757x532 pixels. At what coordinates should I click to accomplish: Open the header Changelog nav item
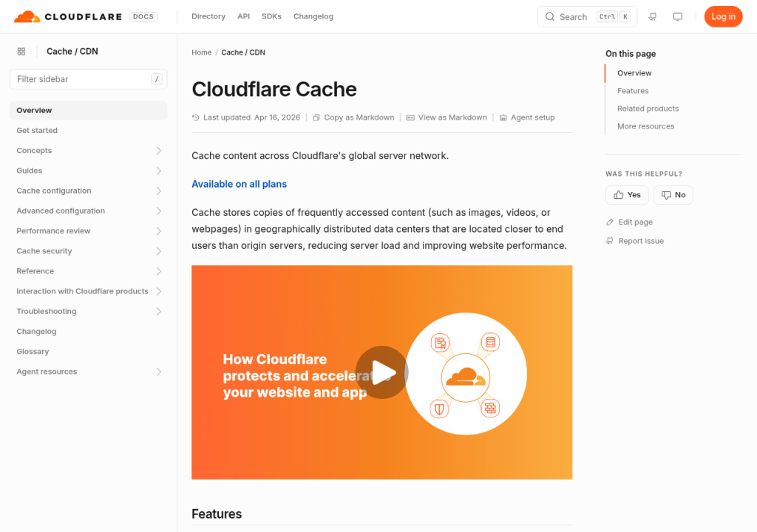pos(313,16)
